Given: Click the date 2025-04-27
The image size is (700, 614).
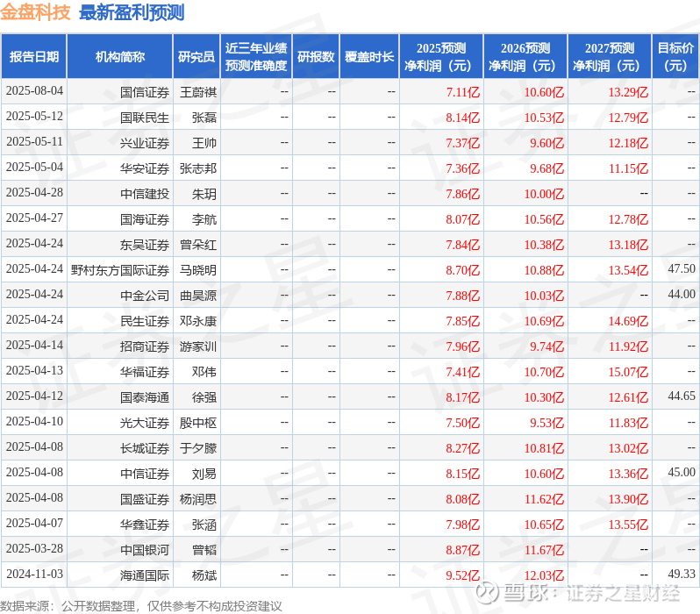Looking at the screenshot, I should tap(34, 218).
